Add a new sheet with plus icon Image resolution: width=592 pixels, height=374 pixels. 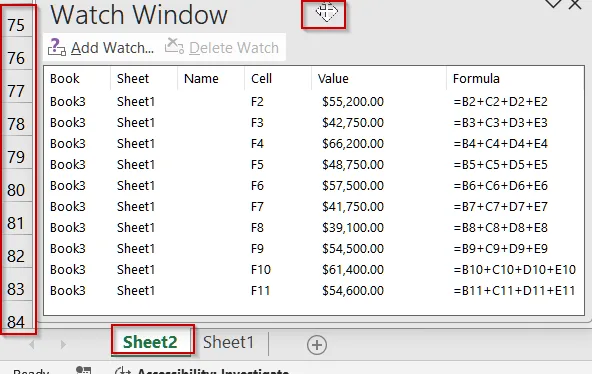pos(317,345)
